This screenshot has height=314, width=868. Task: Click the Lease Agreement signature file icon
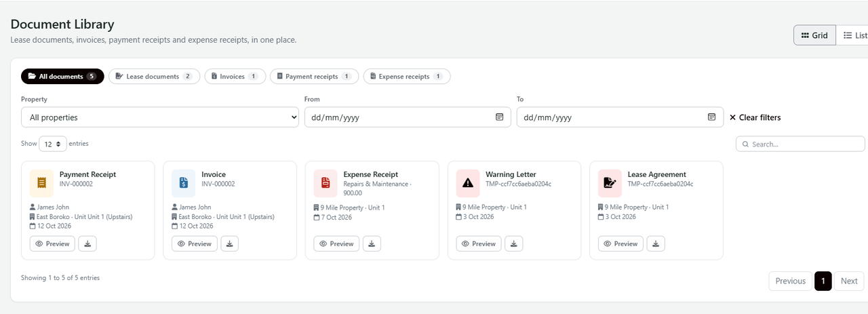[x=610, y=183]
